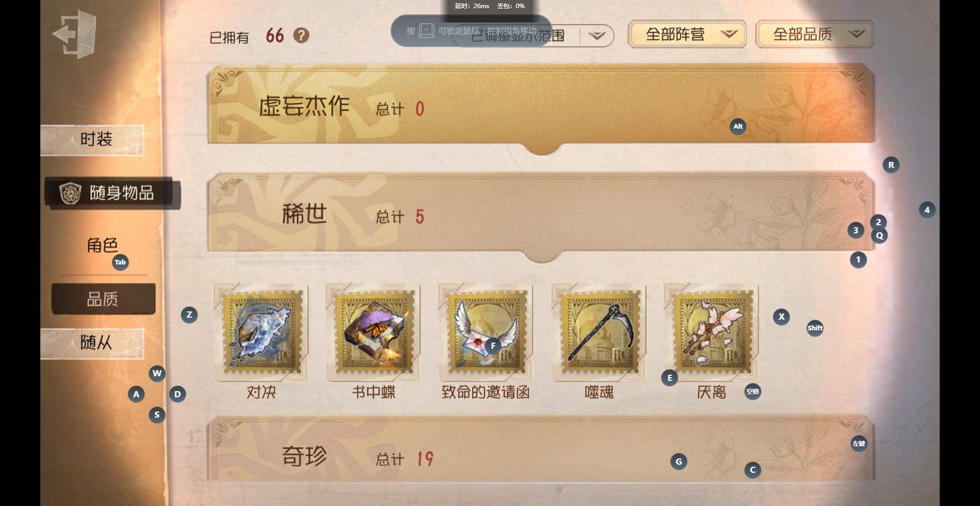This screenshot has width=980, height=506.
Task: Select the 角色 sort option
Action: pyautogui.click(x=103, y=245)
